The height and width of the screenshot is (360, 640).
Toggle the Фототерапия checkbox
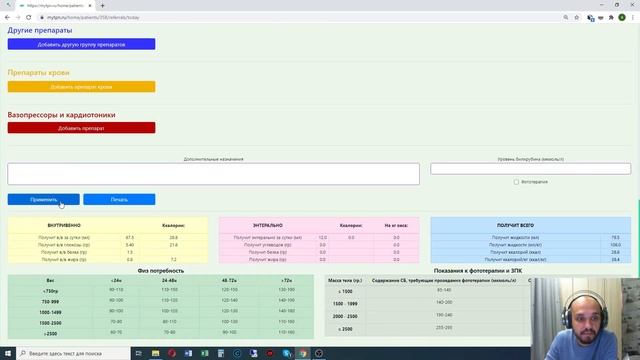point(516,182)
